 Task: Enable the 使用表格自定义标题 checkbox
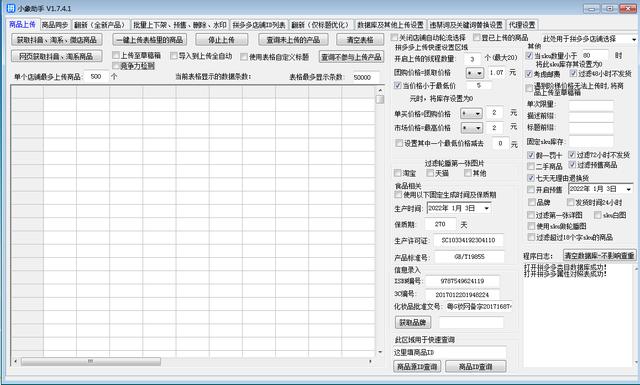[244, 57]
